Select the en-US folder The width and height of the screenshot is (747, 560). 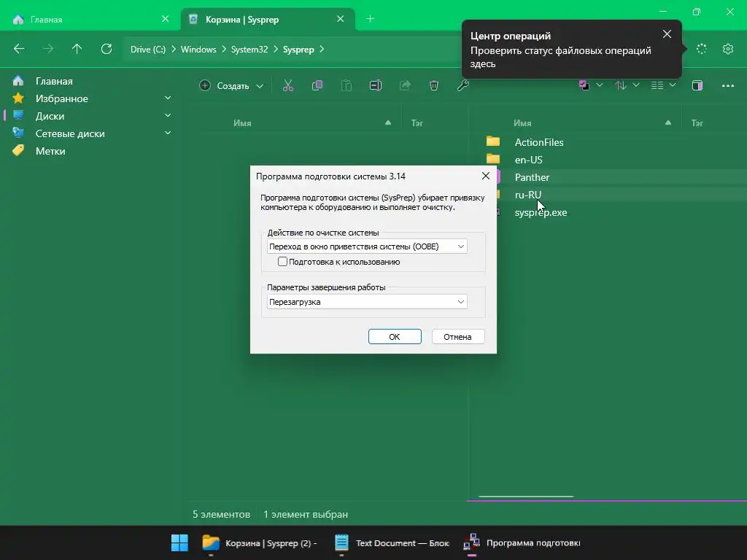529,160
